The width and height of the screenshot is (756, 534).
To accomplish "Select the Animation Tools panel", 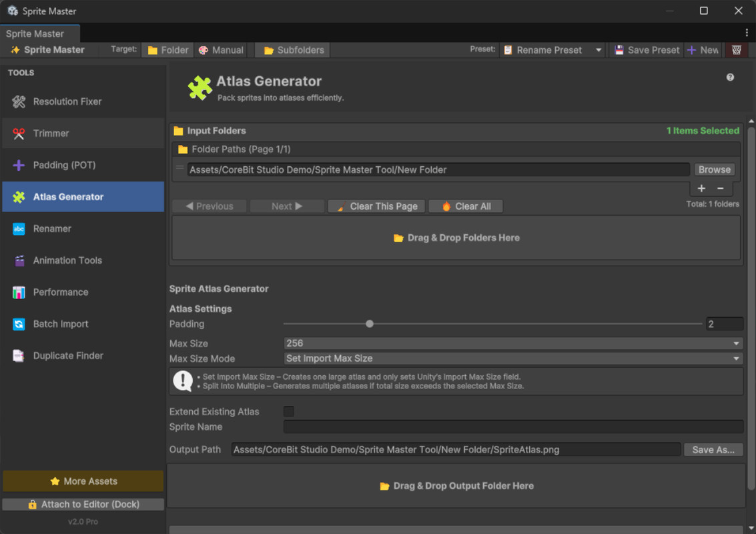I will (x=67, y=260).
